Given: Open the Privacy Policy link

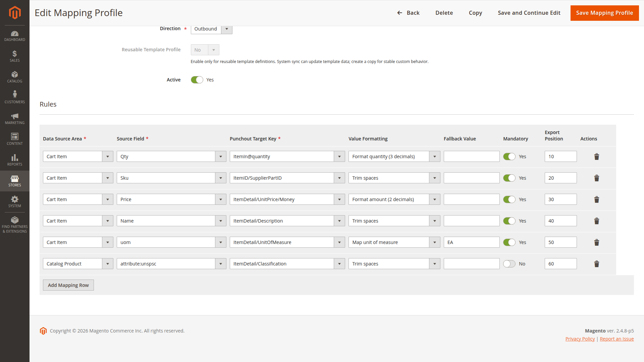Looking at the screenshot, I should pos(580,339).
